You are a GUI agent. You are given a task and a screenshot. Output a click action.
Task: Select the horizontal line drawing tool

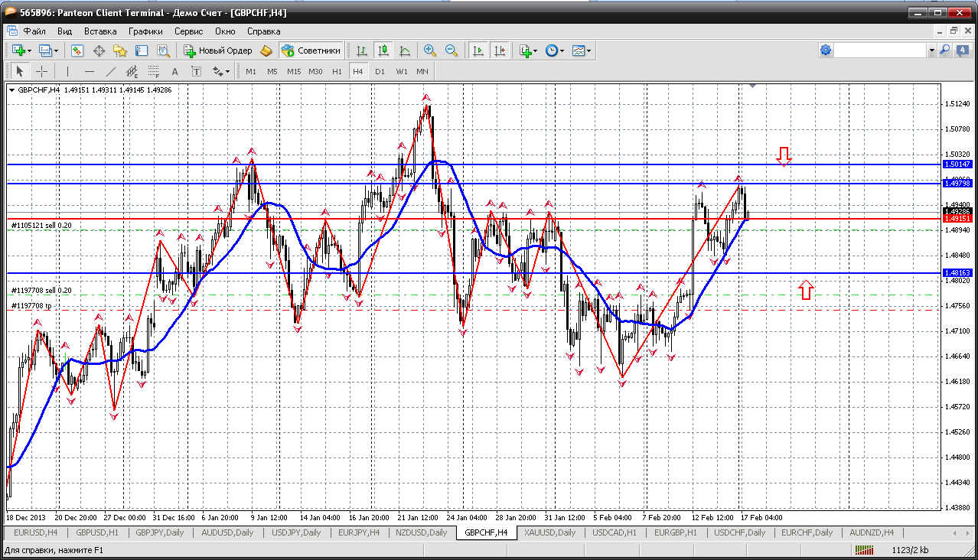89,71
